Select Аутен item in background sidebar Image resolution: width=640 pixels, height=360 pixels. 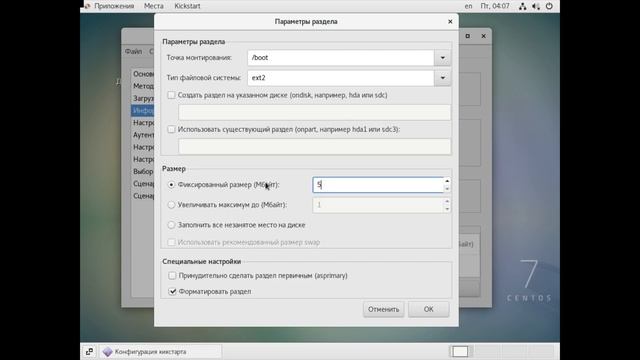(x=143, y=135)
